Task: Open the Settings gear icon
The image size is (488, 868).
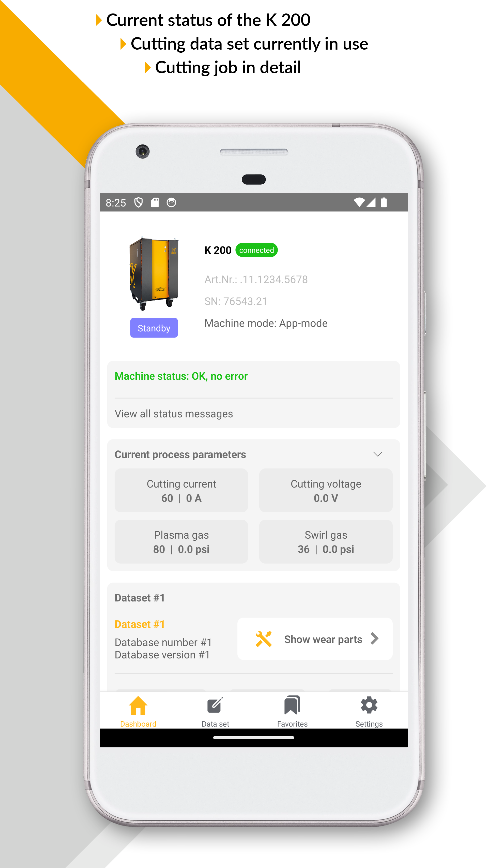Action: coord(369,705)
